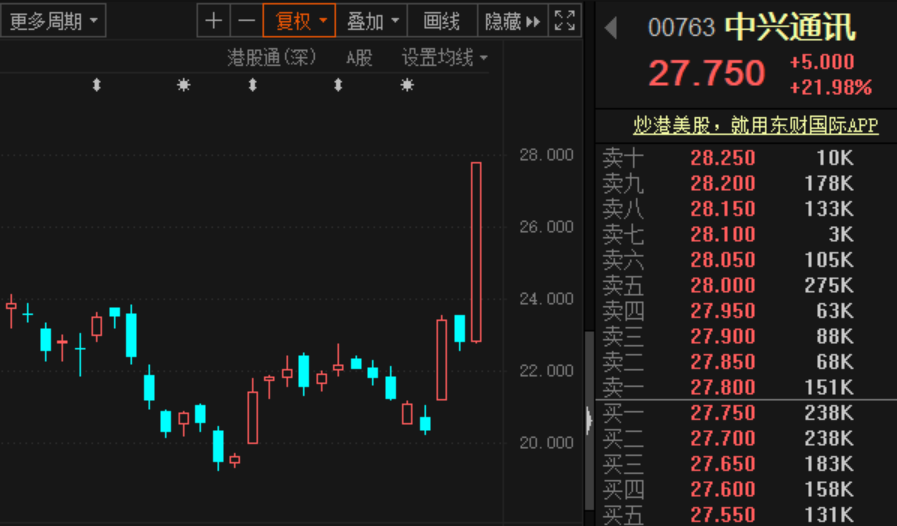
Task: Click stock code 00763
Action: point(681,27)
